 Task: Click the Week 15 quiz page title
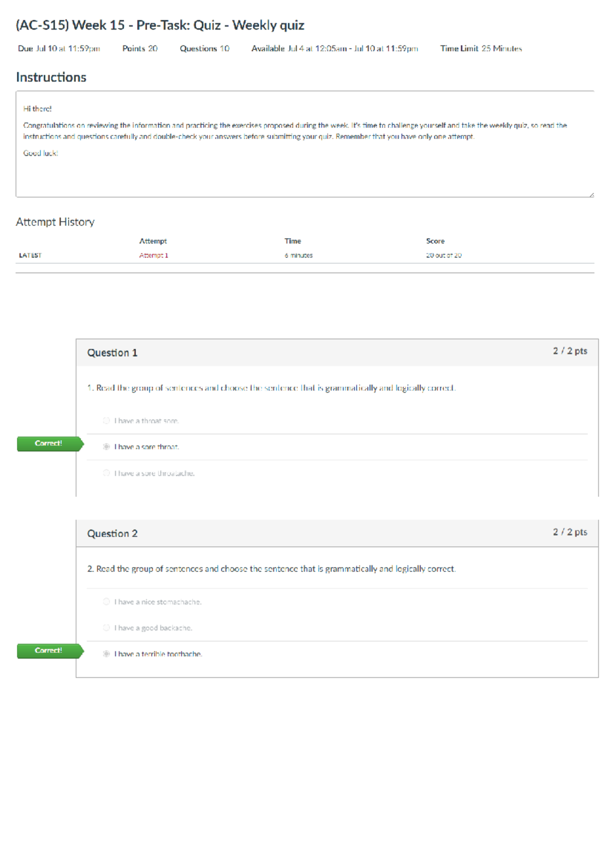(160, 25)
